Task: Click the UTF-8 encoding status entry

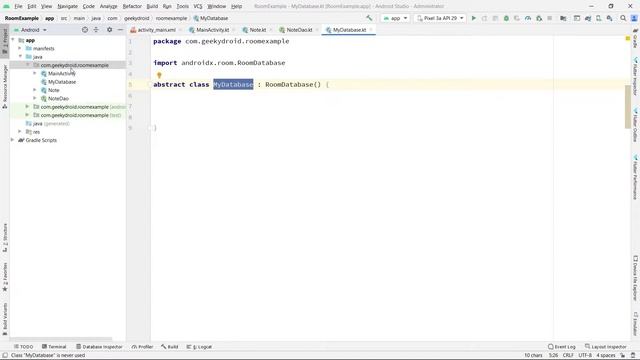Action: point(585,355)
